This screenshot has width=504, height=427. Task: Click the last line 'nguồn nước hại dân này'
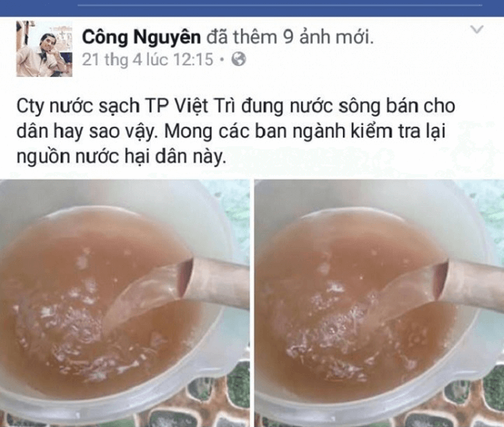(121, 157)
